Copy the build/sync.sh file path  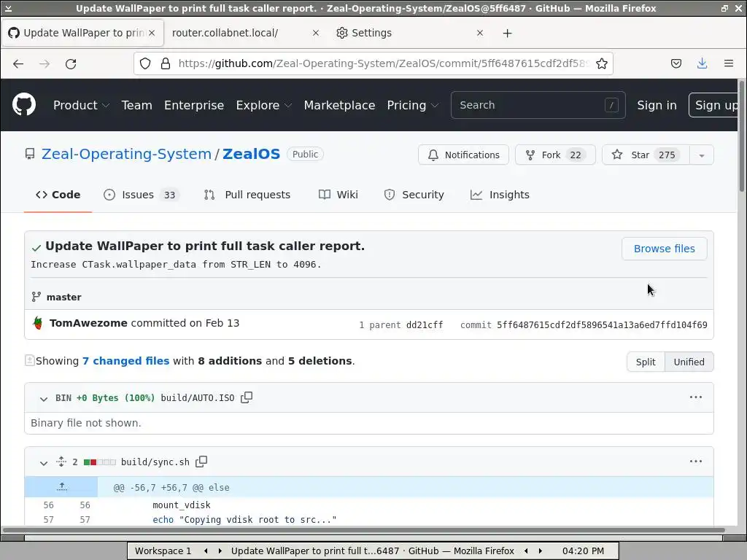click(x=201, y=462)
